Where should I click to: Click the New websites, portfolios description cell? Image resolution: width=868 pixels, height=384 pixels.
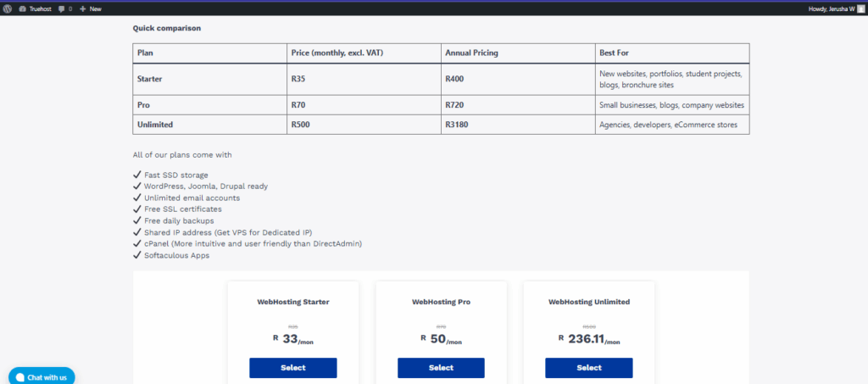671,79
